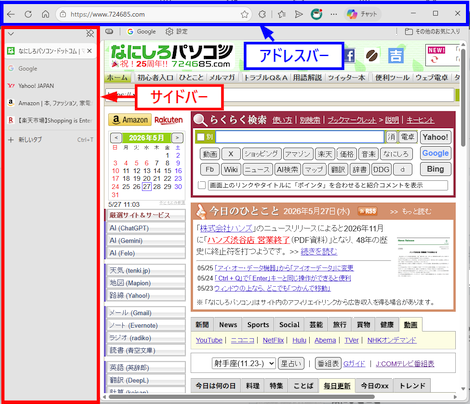
Task: Click the paper-plane send icon in the toolbar
Action: tap(299, 14)
